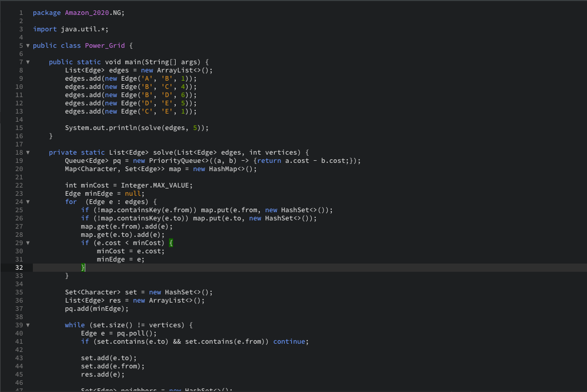Click the ArrayList<>() text on line 8
Screen dimensions: 587x392
(x=183, y=70)
